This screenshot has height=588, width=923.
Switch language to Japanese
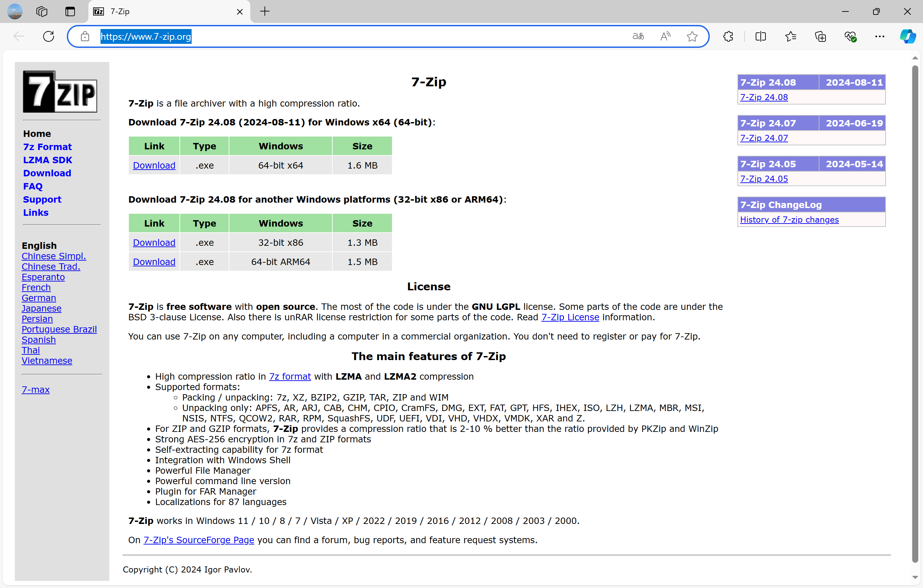pyautogui.click(x=41, y=308)
